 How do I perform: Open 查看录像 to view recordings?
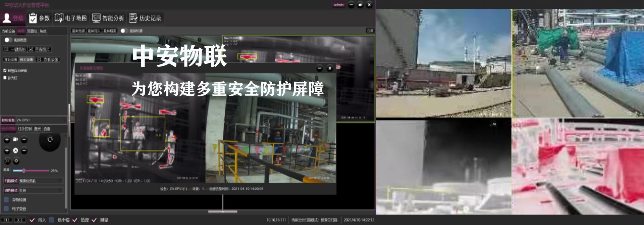coord(48,60)
